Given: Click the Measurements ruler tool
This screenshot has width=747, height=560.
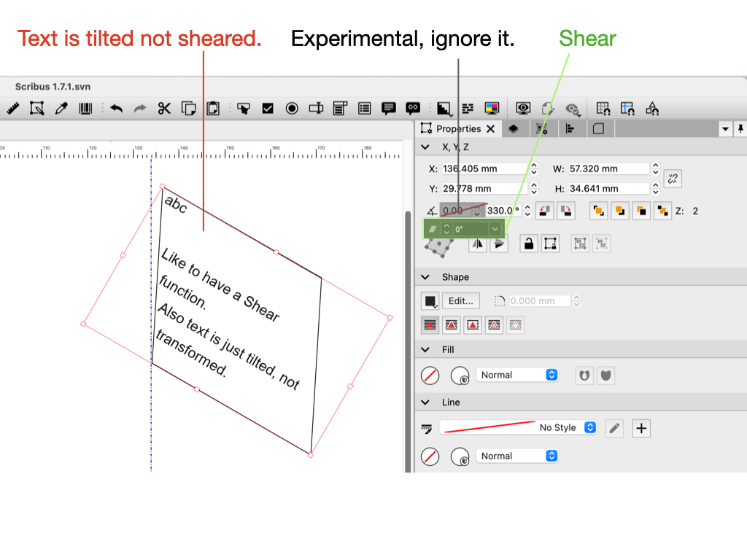Looking at the screenshot, I should click(x=12, y=109).
